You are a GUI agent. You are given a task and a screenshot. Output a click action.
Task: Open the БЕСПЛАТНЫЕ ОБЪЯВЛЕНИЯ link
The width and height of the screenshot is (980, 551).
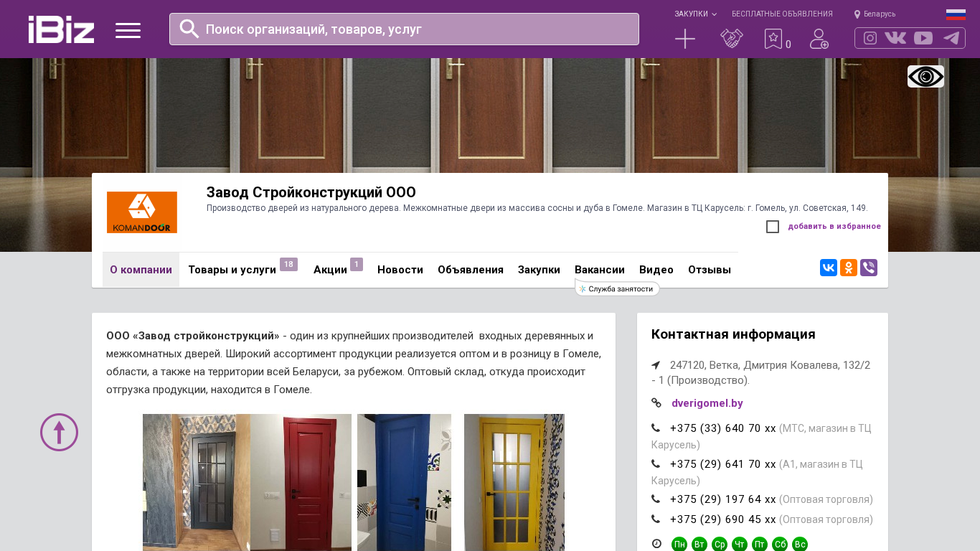click(782, 14)
